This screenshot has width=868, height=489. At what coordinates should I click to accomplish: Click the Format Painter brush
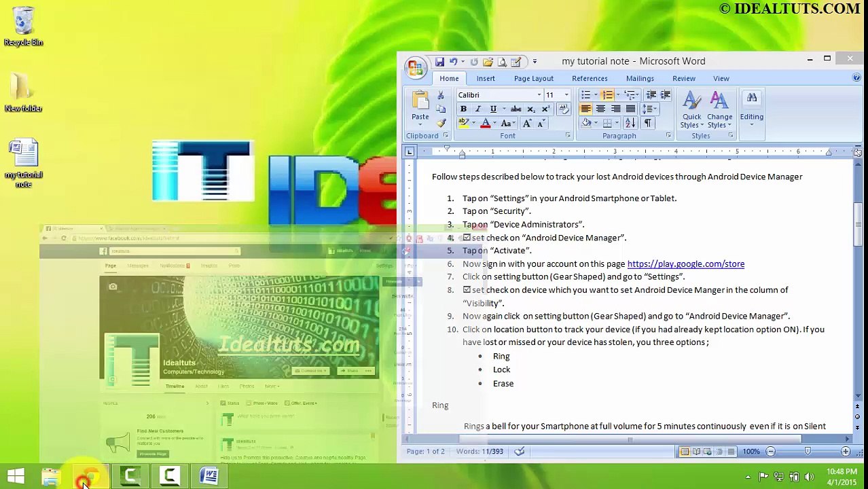click(x=441, y=123)
